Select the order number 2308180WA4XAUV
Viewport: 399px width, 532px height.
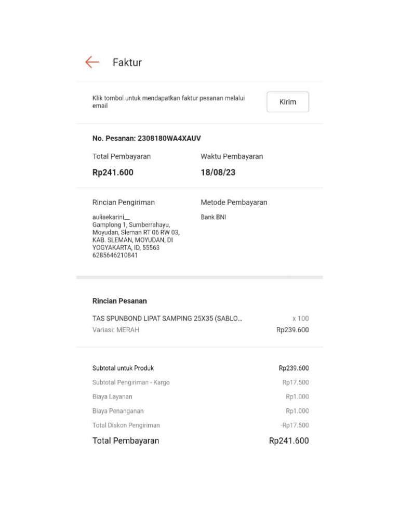tap(168, 138)
